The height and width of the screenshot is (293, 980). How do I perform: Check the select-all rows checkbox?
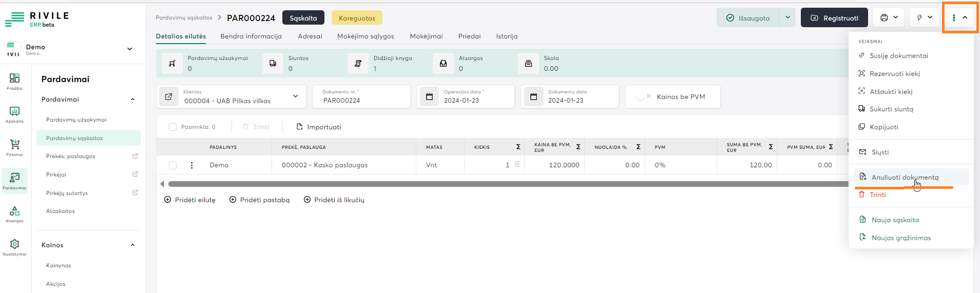coord(172,127)
